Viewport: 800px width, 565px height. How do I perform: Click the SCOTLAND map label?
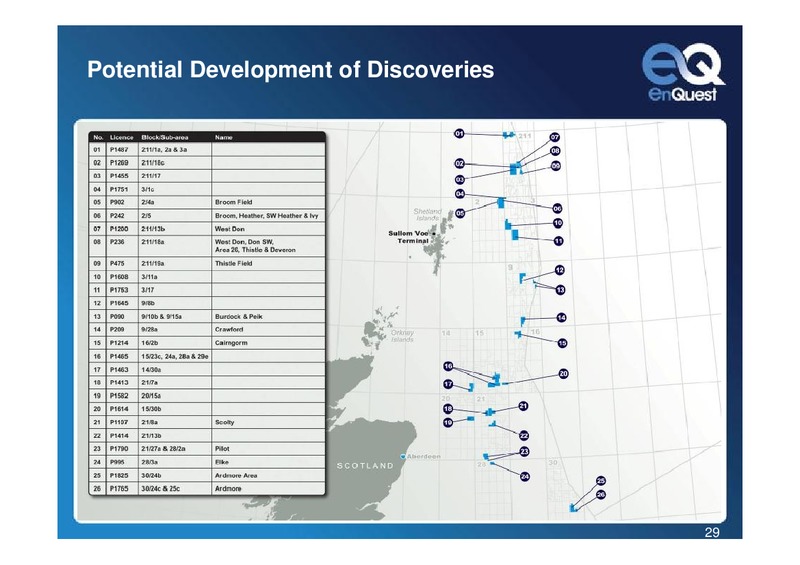click(365, 465)
